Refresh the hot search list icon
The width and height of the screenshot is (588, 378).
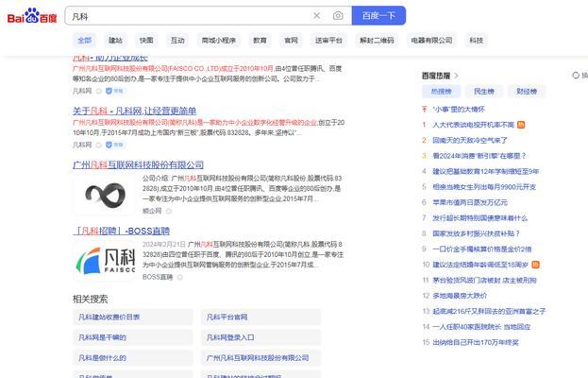576,75
